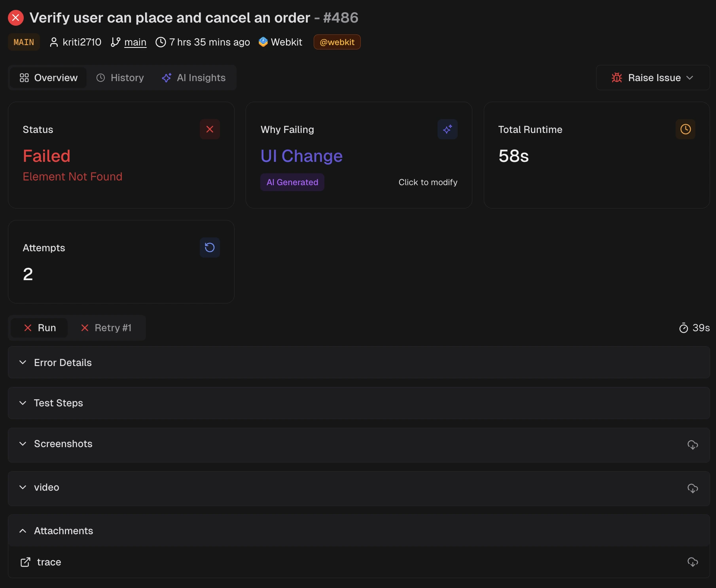
Task: Click the AI sparkle icon in Why Failing card
Action: point(447,129)
